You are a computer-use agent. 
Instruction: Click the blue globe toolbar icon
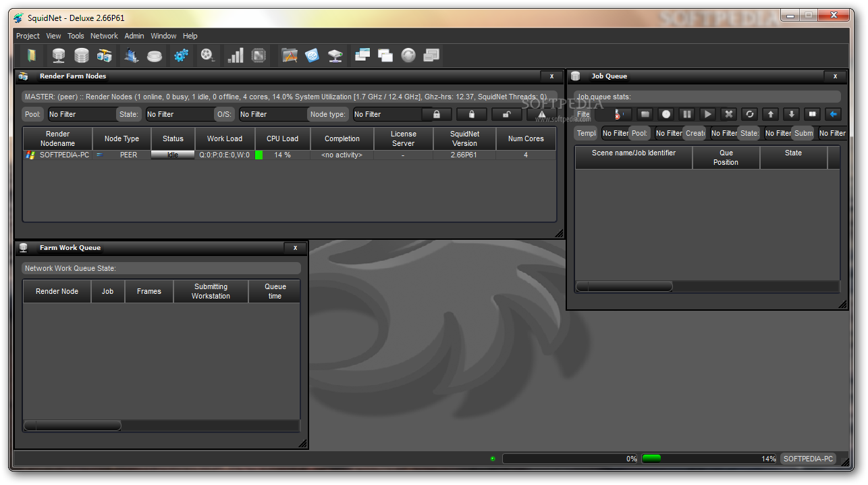[x=313, y=55]
